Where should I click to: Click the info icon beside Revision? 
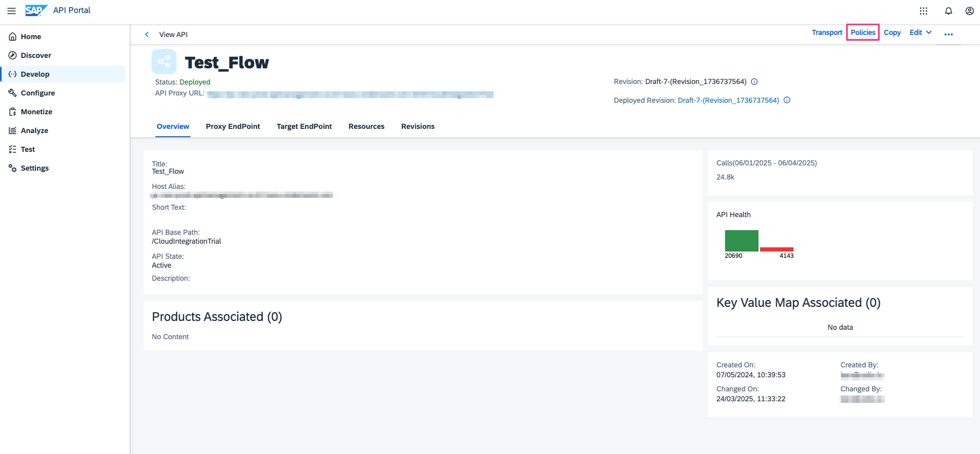(x=754, y=81)
